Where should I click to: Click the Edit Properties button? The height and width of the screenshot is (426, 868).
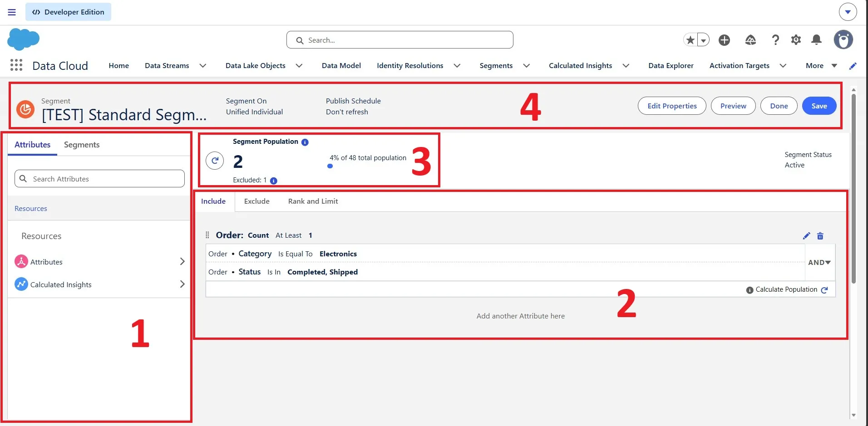coord(672,106)
